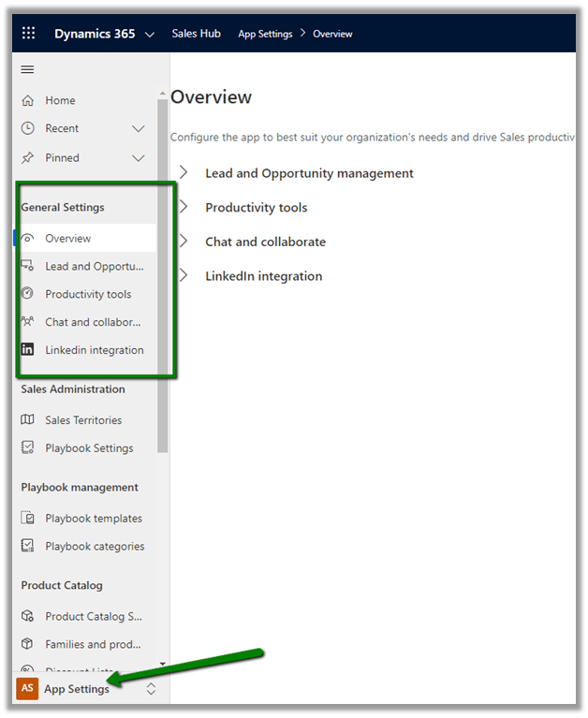Collapse the navigation hamburger menu
The height and width of the screenshot is (718, 588).
(x=27, y=69)
